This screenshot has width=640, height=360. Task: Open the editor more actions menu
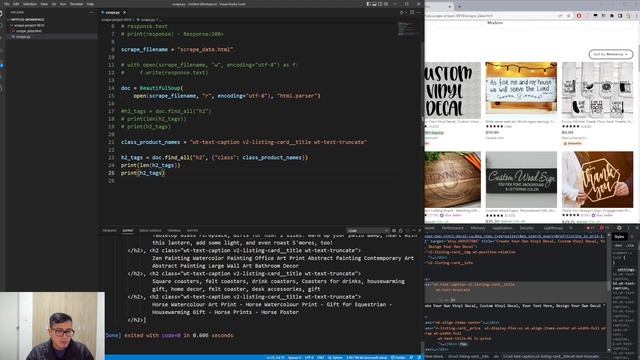click(x=419, y=12)
